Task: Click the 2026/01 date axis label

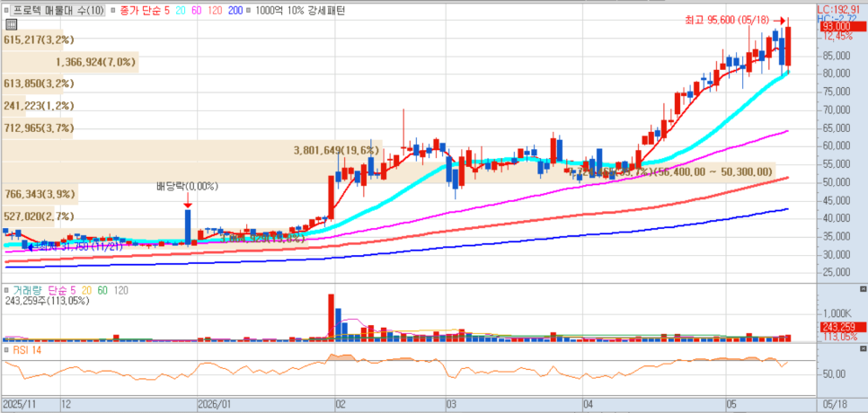Action: 215,404
